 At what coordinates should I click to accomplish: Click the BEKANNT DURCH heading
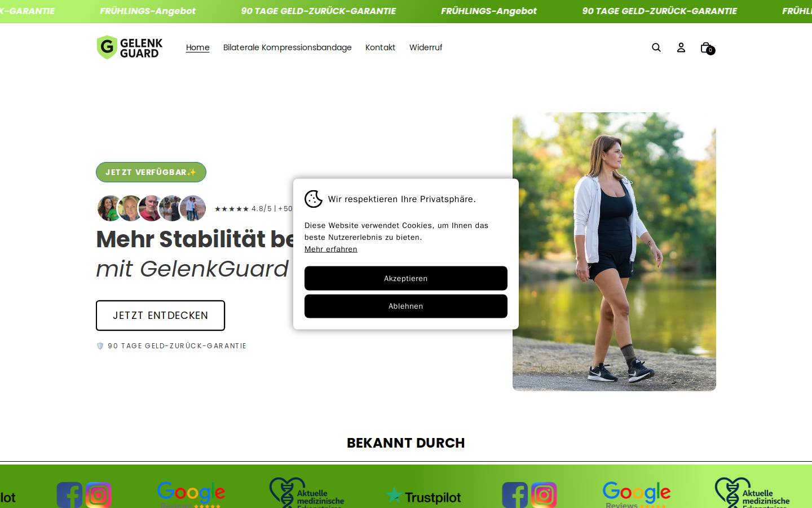click(x=406, y=443)
